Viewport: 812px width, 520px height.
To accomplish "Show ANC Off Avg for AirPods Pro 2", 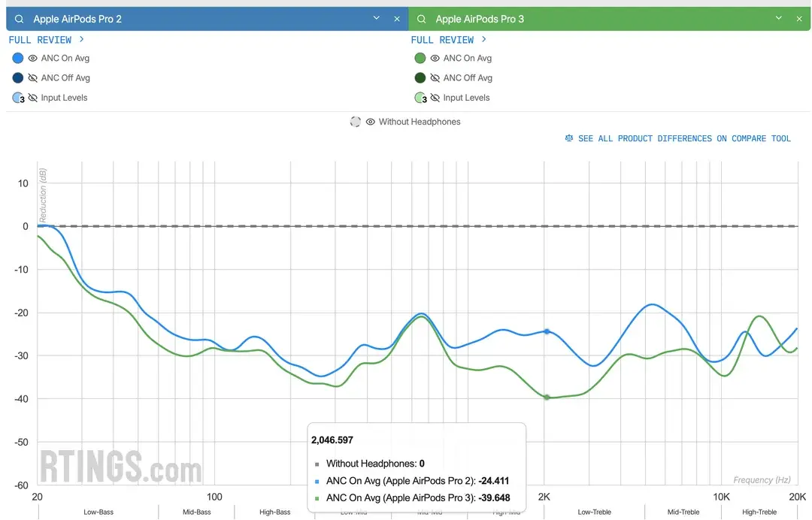I will tap(33, 78).
